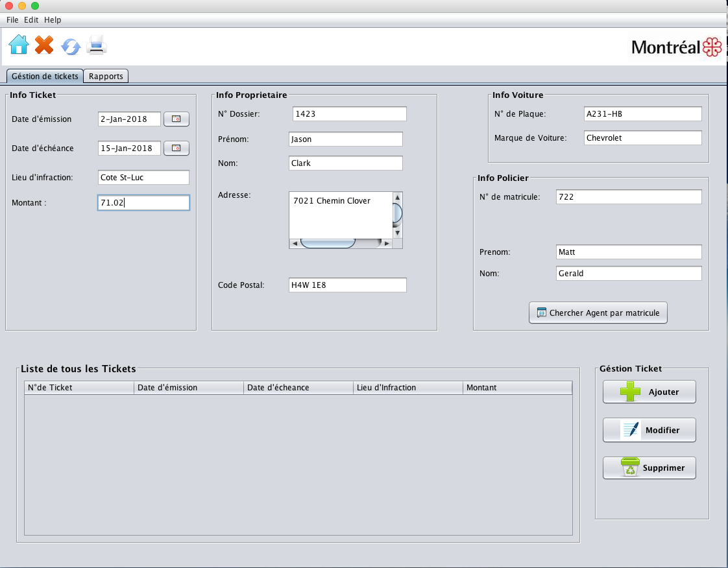The width and height of the screenshot is (728, 568).
Task: Click the Adresse vertical scrollbar thumb
Action: coord(398,213)
